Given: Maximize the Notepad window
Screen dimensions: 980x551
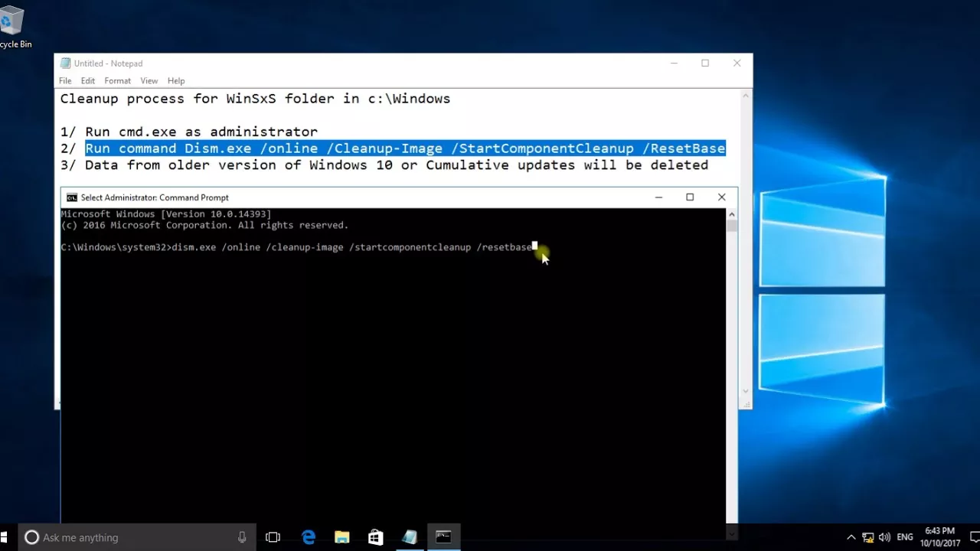Looking at the screenshot, I should click(705, 64).
